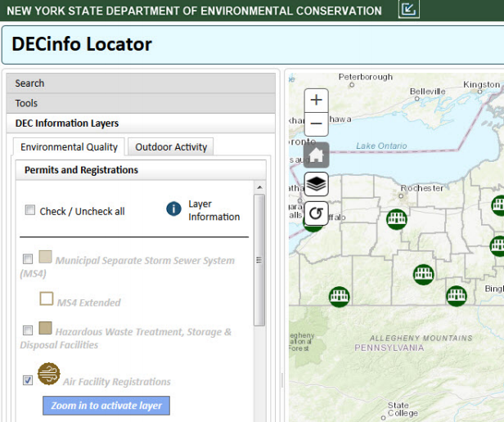Image resolution: width=504 pixels, height=422 pixels.
Task: Collapse the Permits and Registrations section
Action: [141, 170]
